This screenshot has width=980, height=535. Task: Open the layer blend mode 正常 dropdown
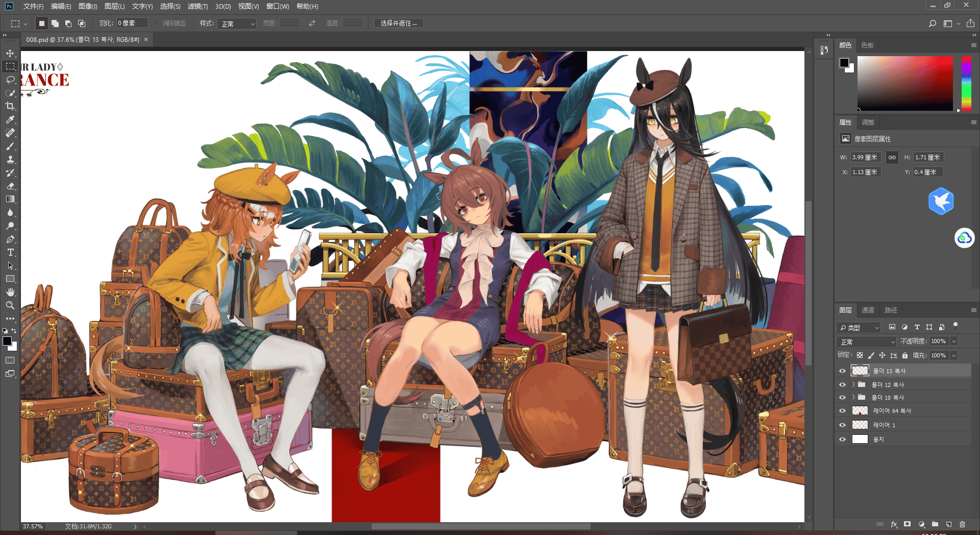tap(867, 342)
